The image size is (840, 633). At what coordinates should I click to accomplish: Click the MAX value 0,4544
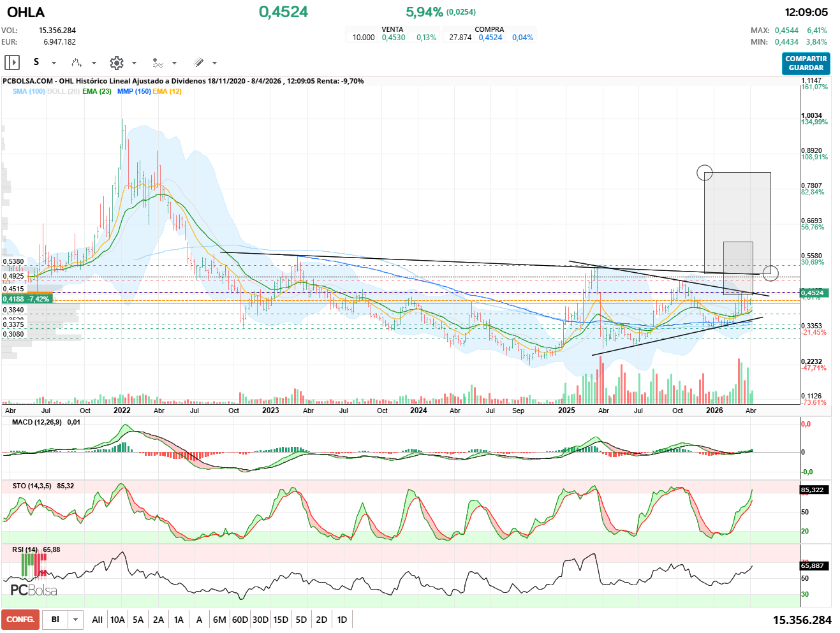coord(786,31)
